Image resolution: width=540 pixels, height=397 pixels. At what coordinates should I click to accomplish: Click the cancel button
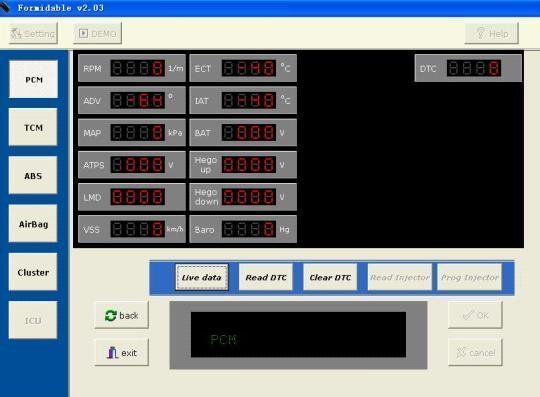tap(475, 352)
